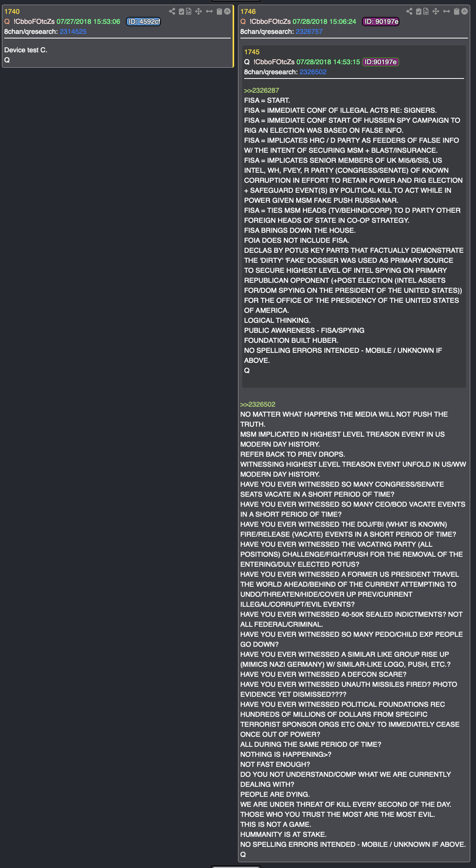Image resolution: width=476 pixels, height=868 pixels.
Task: Click the share icon on post 1746
Action: point(409,12)
